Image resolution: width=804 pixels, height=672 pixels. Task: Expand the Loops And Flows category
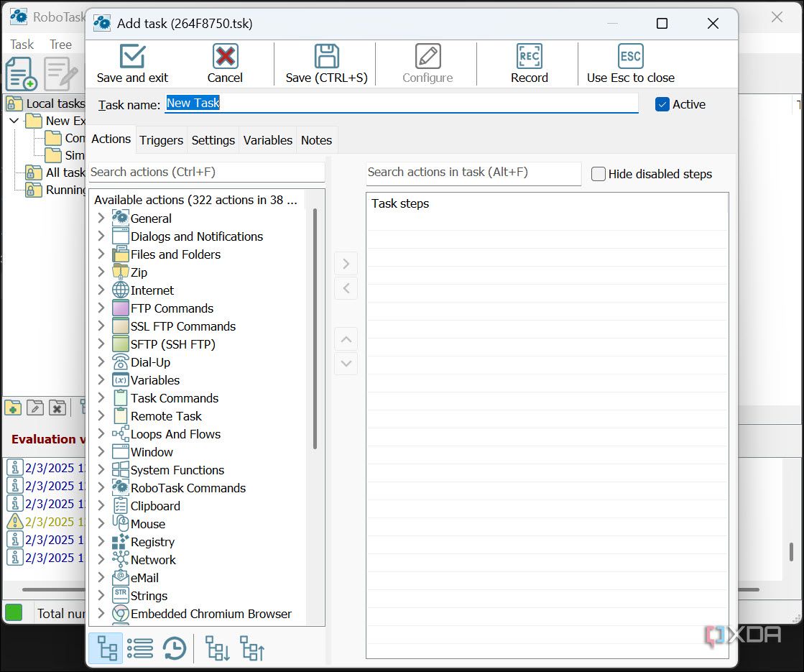pyautogui.click(x=101, y=433)
